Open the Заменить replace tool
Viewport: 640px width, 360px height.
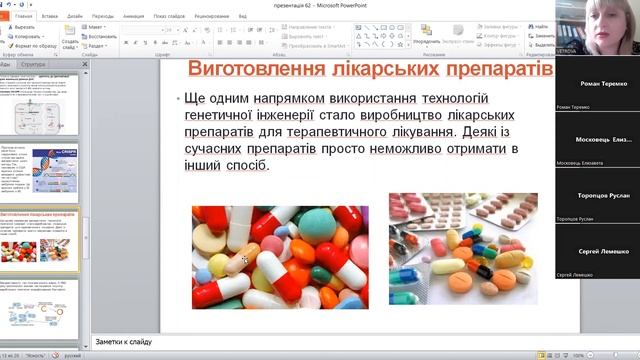541,36
